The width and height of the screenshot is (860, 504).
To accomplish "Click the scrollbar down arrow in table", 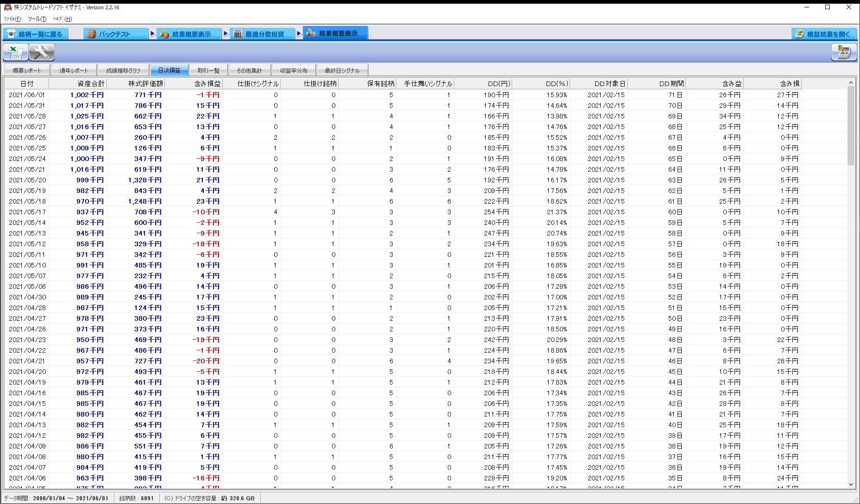I will click(x=851, y=485).
